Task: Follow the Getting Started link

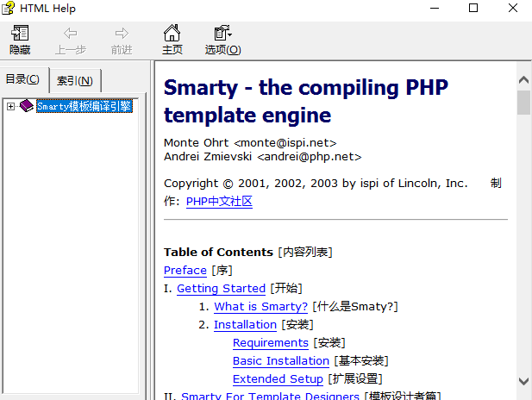Action: click(x=221, y=289)
